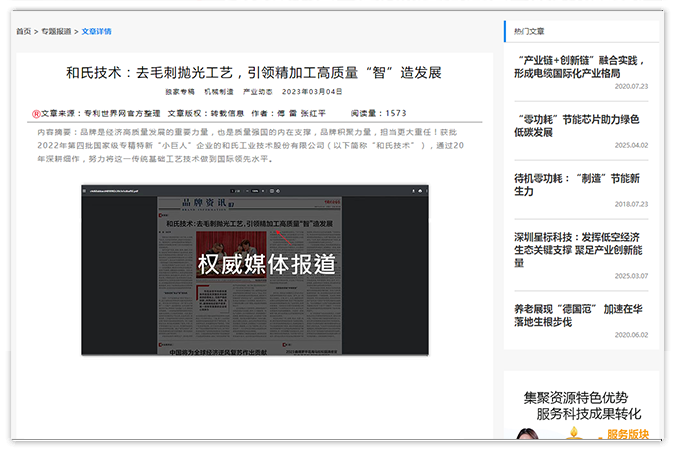Click the PDF rotate icon
674x455 pixels.
pos(278,191)
